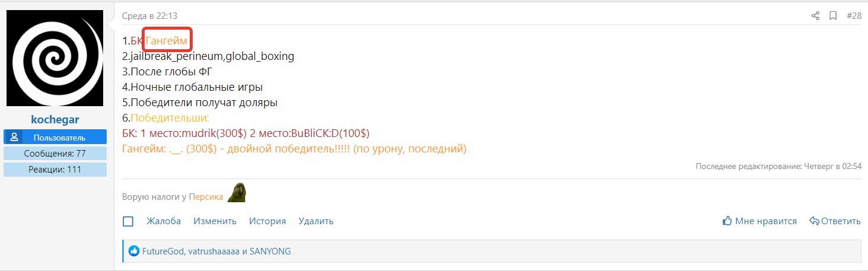Click Удалить to delete the post
Screen dimensions: 868x271
(x=316, y=221)
